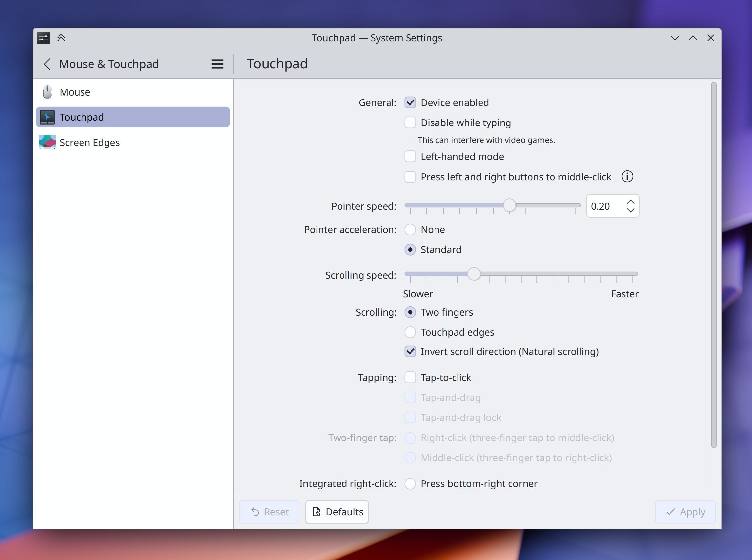
Task: Click the pointer speed value field
Action: 605,206
